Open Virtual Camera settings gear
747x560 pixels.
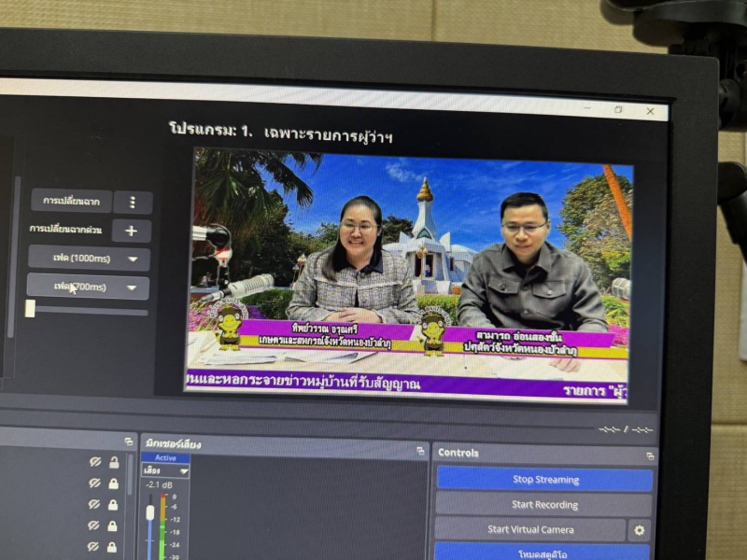tap(639, 530)
